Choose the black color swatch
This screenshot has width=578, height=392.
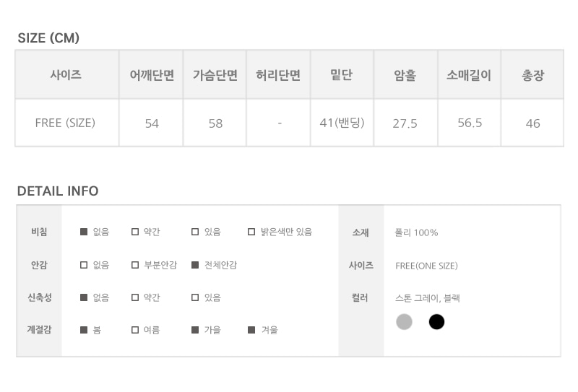coord(436,322)
